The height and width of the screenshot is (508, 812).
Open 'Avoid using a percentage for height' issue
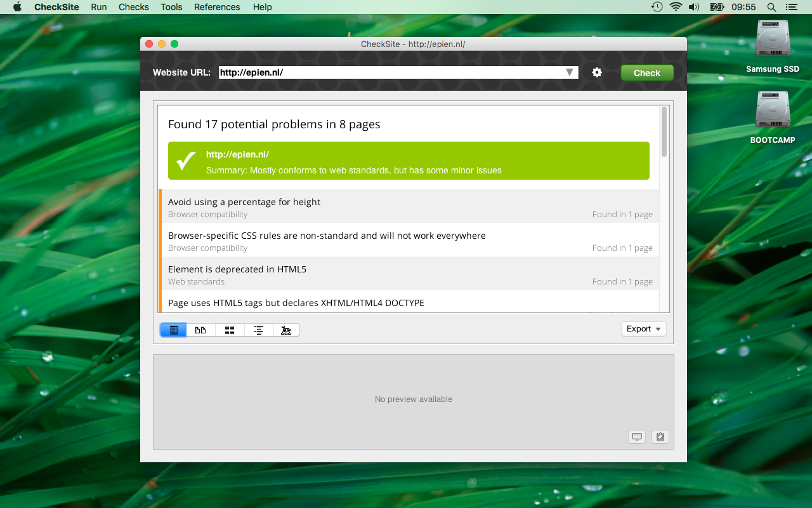point(409,206)
